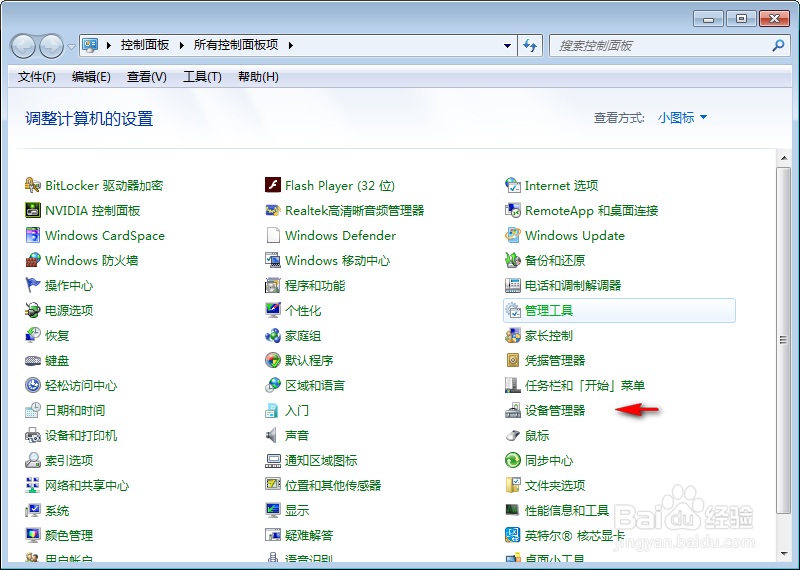The image size is (800, 570).
Task: Click the 区域和语言 globe icon
Action: (273, 385)
